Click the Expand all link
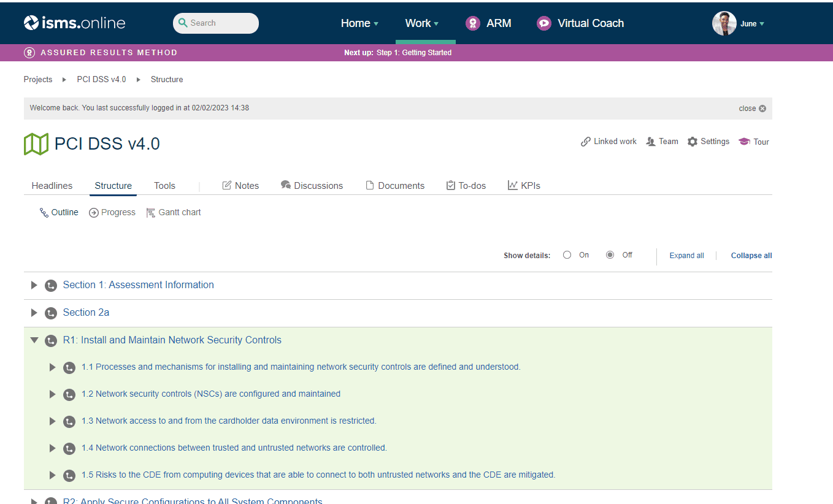The width and height of the screenshot is (833, 504). coord(686,256)
